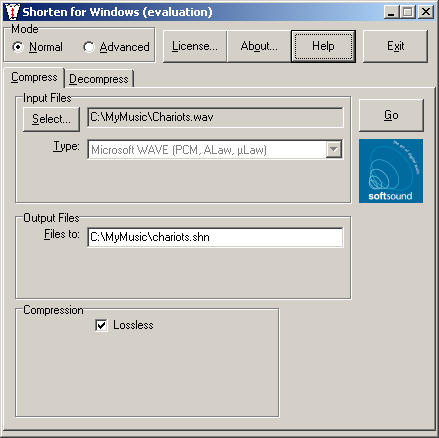
Task: Open Help
Action: [323, 46]
